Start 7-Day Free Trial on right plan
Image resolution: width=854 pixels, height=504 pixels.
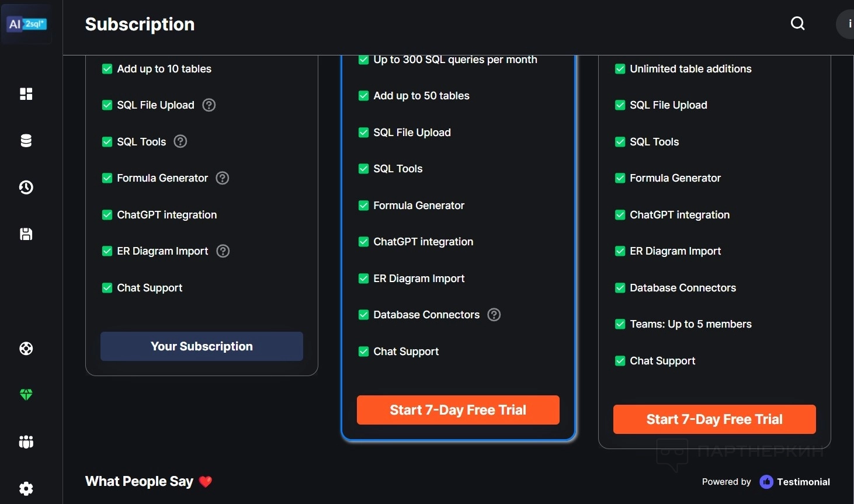point(714,419)
